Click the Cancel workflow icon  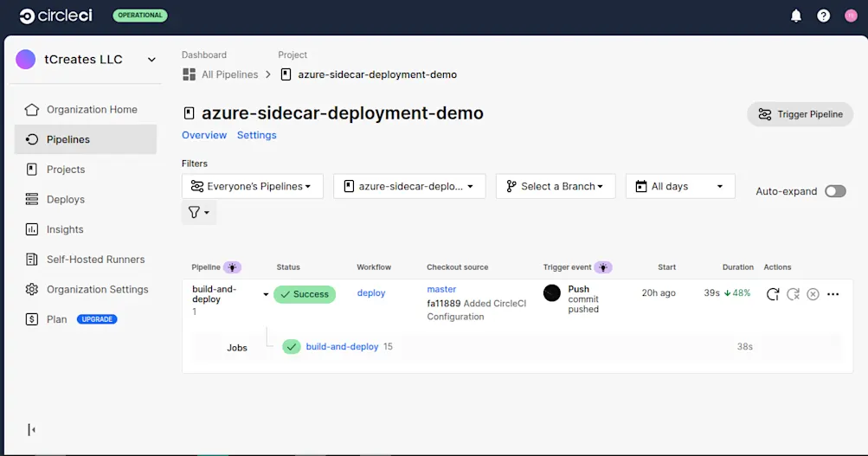click(813, 294)
